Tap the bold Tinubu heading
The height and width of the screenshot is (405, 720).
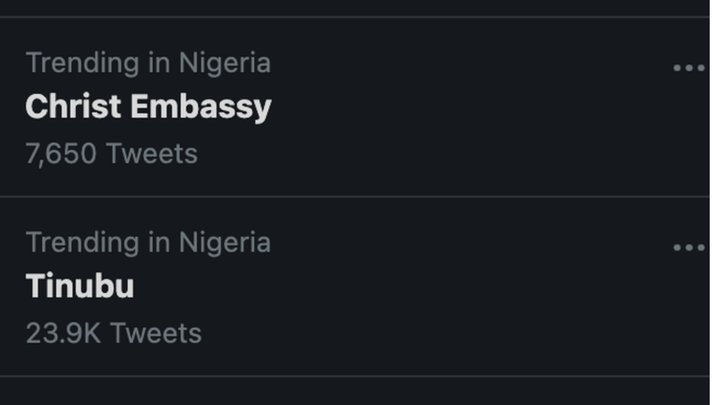click(x=80, y=287)
